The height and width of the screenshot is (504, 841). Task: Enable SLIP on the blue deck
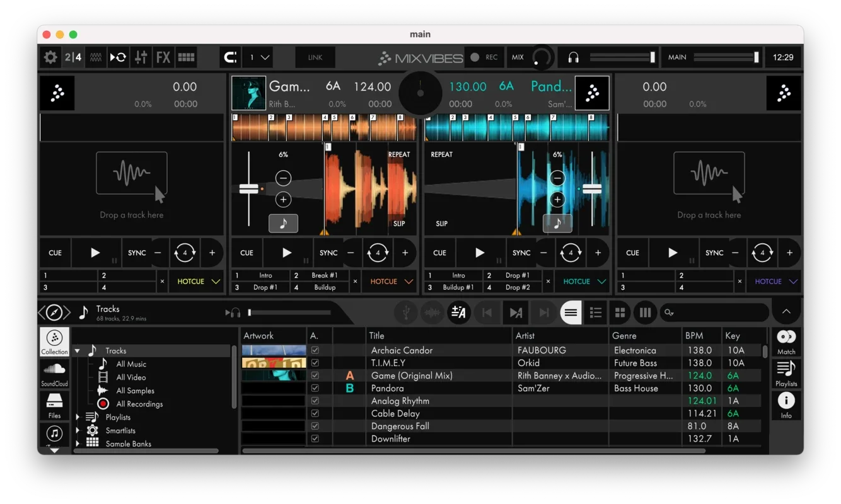click(441, 224)
